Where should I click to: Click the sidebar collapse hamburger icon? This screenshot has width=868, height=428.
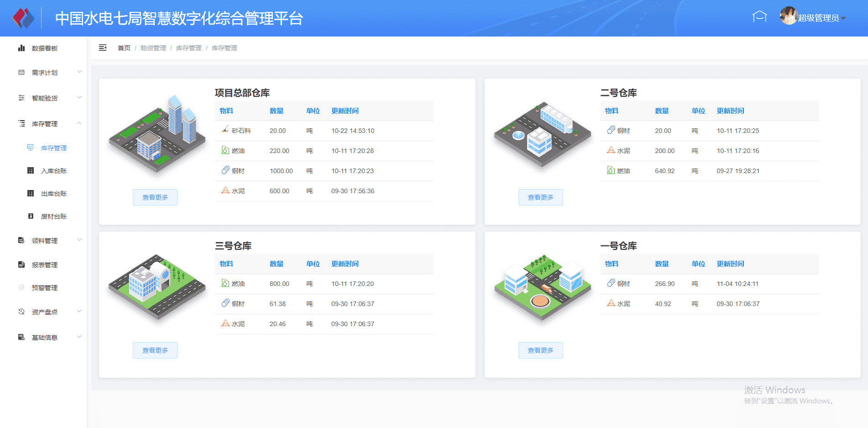(103, 48)
